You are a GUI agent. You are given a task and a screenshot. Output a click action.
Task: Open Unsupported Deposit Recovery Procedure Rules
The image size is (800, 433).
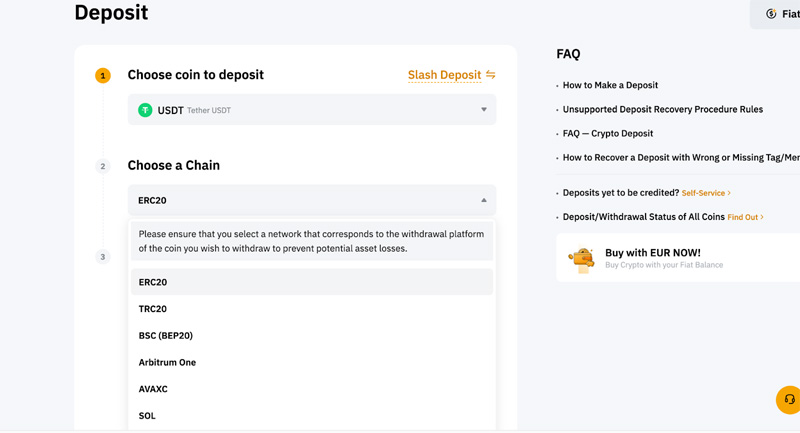tap(663, 109)
